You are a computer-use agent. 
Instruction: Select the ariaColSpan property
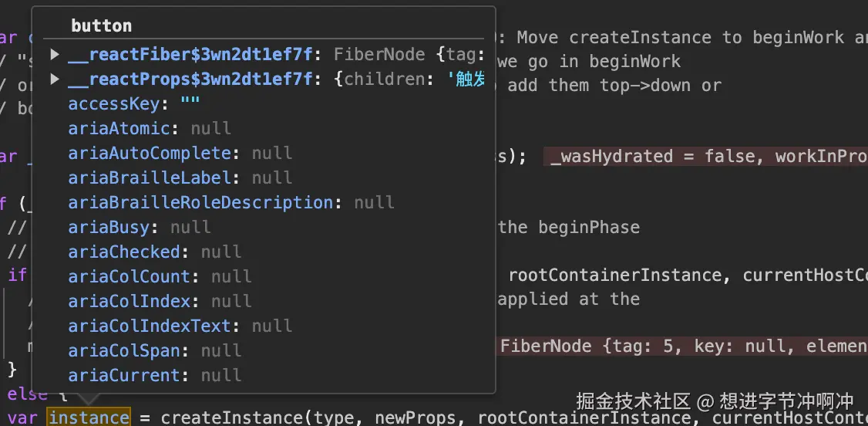click(x=123, y=351)
